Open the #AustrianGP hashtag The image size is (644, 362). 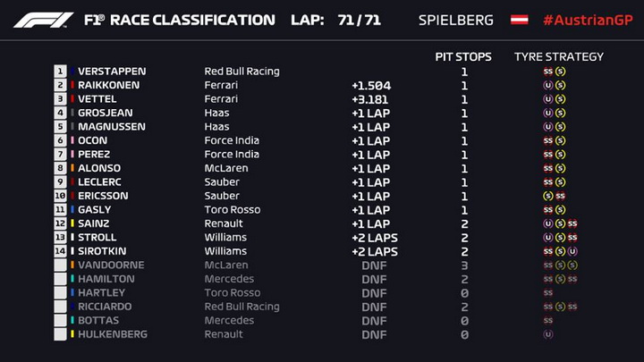tap(589, 20)
